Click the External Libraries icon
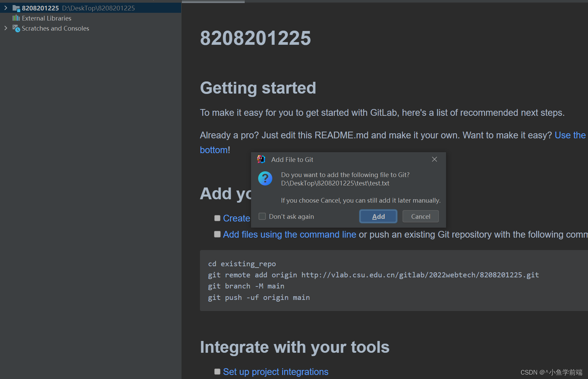This screenshot has height=379, width=588. pos(16,18)
